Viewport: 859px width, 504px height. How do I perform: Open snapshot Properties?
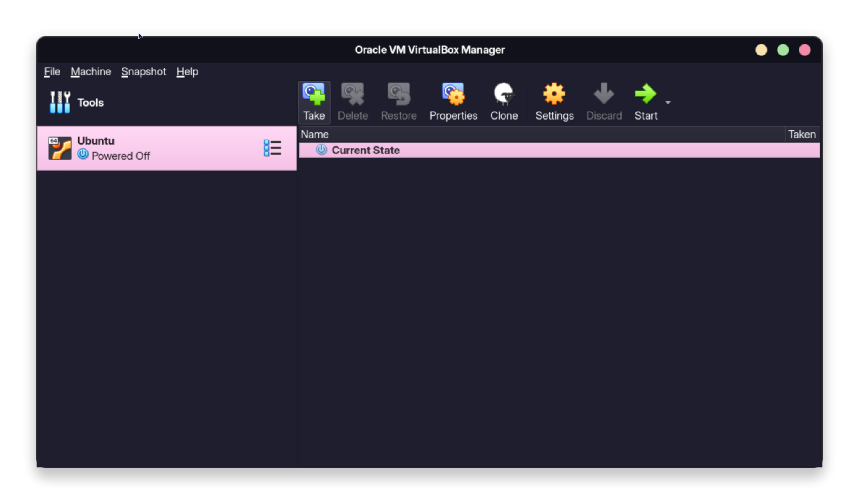tap(453, 101)
